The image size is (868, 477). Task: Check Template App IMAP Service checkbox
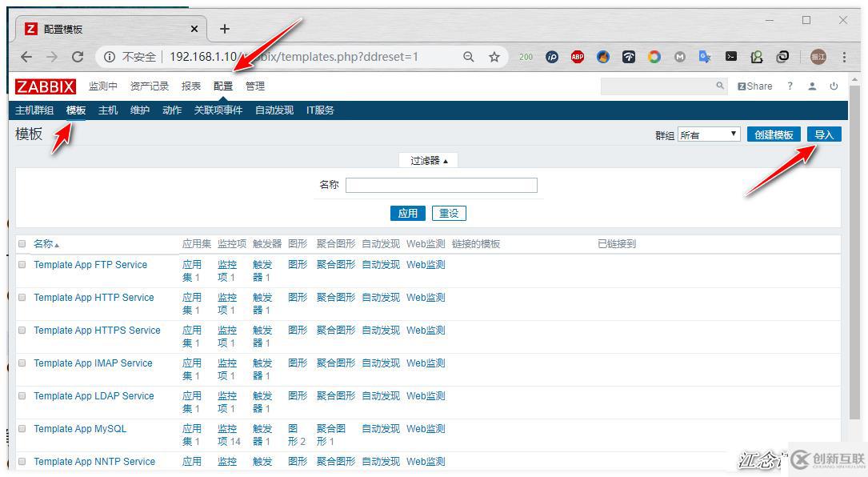pos(22,363)
